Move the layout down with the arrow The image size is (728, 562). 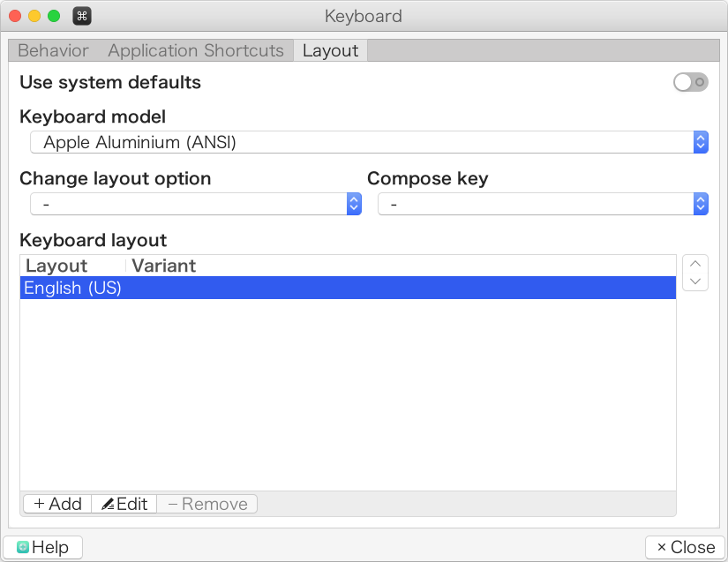(695, 281)
